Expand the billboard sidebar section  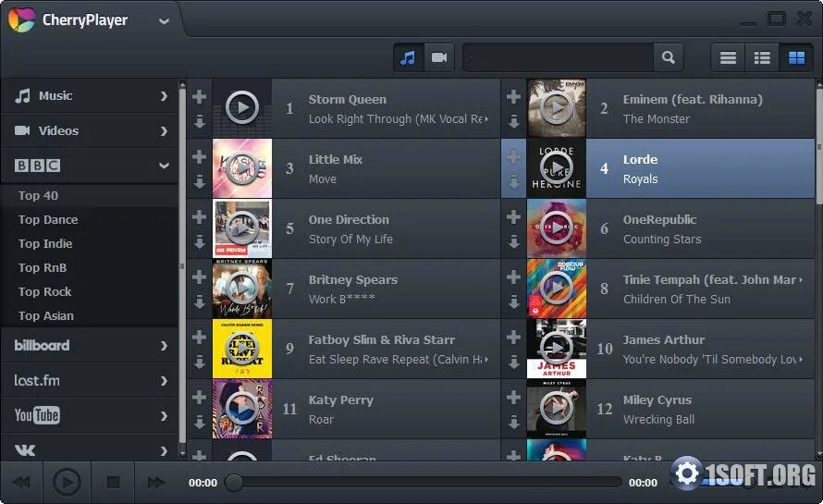[x=89, y=346]
